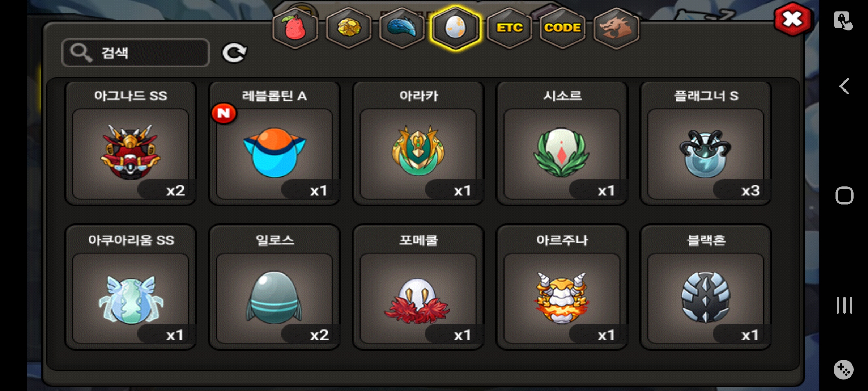Select the new 레블롭틴 A egg
This screenshot has width=868, height=391.
point(275,143)
